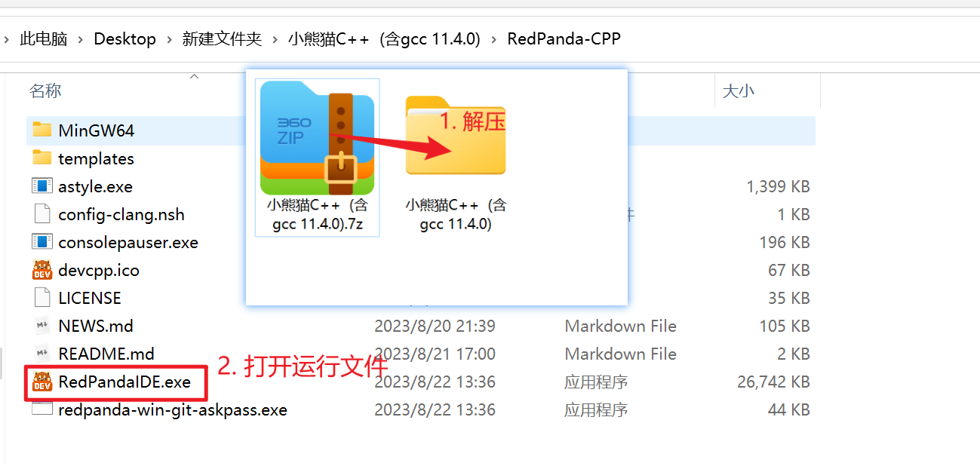Expand the chevron before RedPanda-CPP breadcrumb
Image resolution: width=980 pixels, height=463 pixels.
click(494, 39)
